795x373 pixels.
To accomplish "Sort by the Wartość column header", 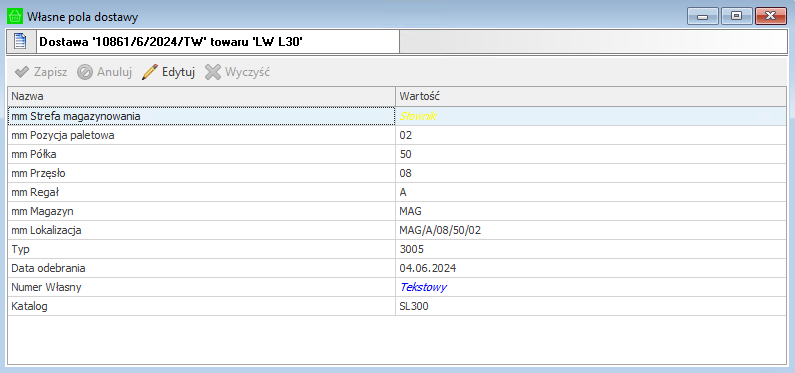I will pos(591,96).
